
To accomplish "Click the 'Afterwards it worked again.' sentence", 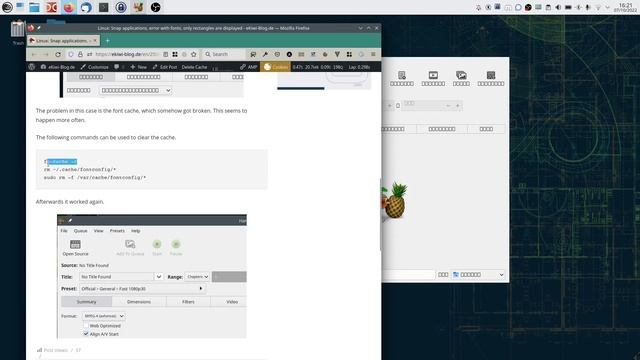I will click(70, 202).
